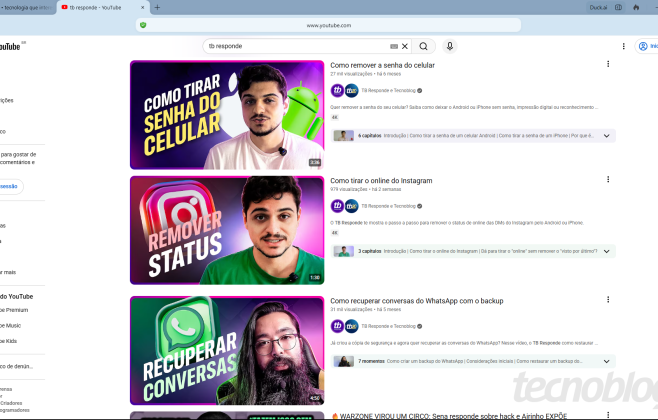Go to YouTube home via the logo
658x420 pixels.
[x=10, y=46]
